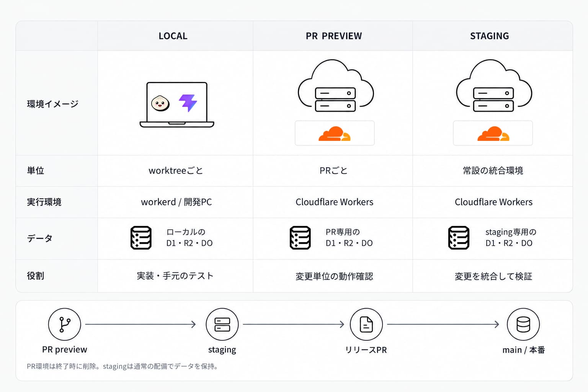Click the 環境イメージ row label
588x392 pixels.
click(x=53, y=104)
